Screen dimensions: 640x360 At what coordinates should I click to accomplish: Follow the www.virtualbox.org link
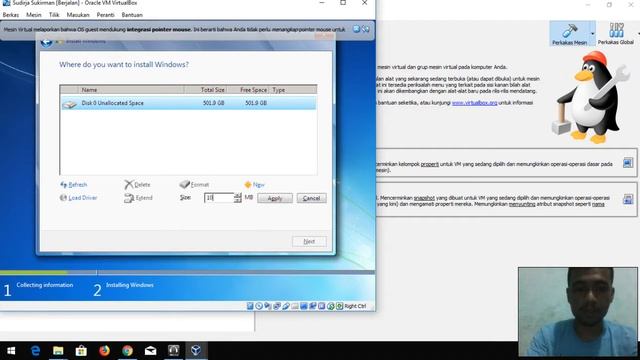click(474, 103)
